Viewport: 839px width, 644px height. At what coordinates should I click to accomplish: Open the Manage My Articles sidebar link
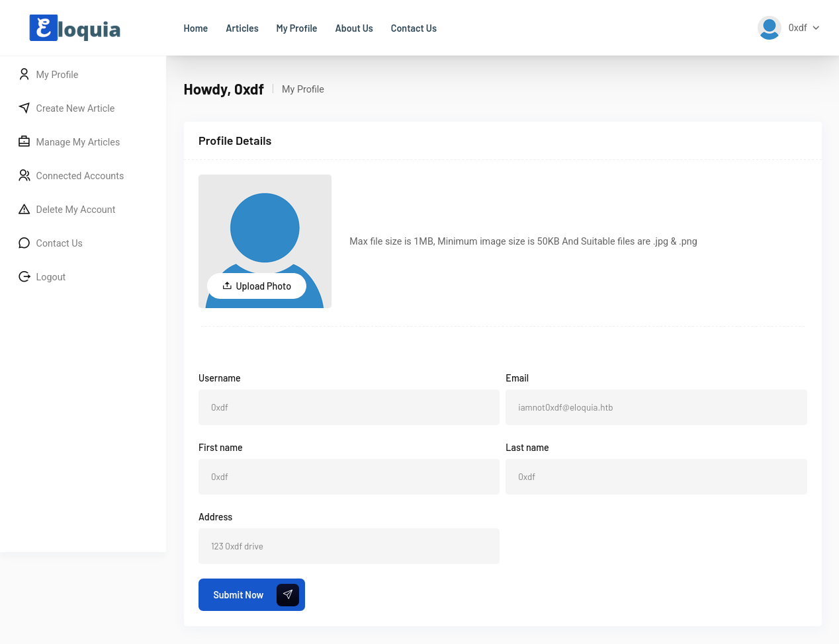[x=78, y=142]
